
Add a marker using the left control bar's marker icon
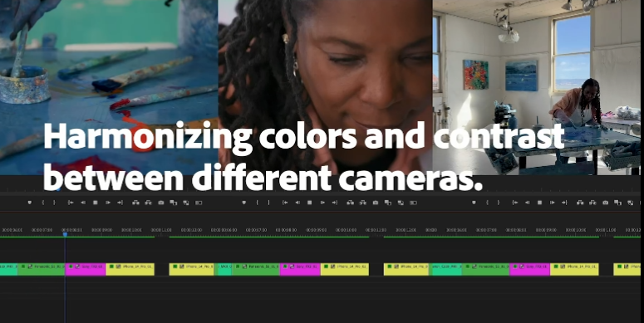coord(29,203)
